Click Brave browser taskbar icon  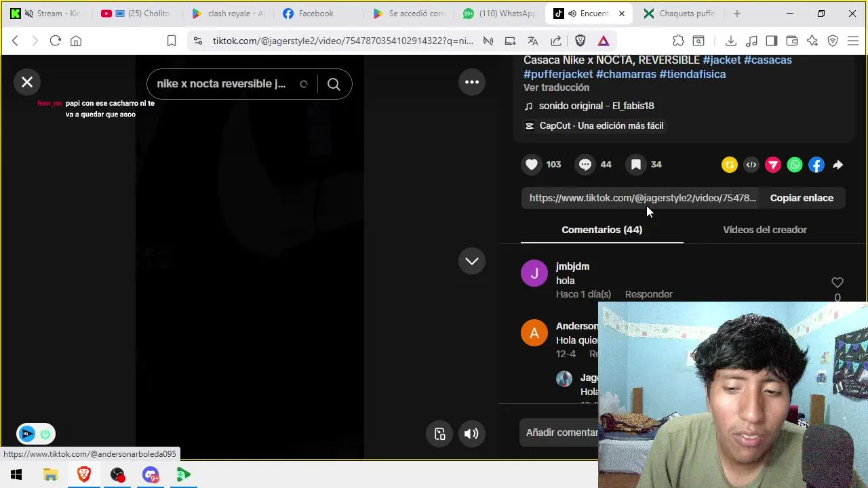84,474
